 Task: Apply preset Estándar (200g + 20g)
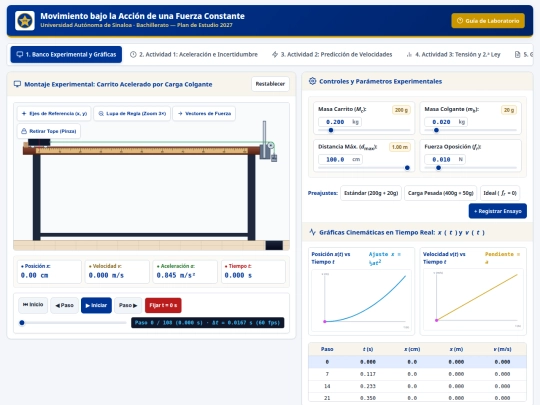pos(371,193)
